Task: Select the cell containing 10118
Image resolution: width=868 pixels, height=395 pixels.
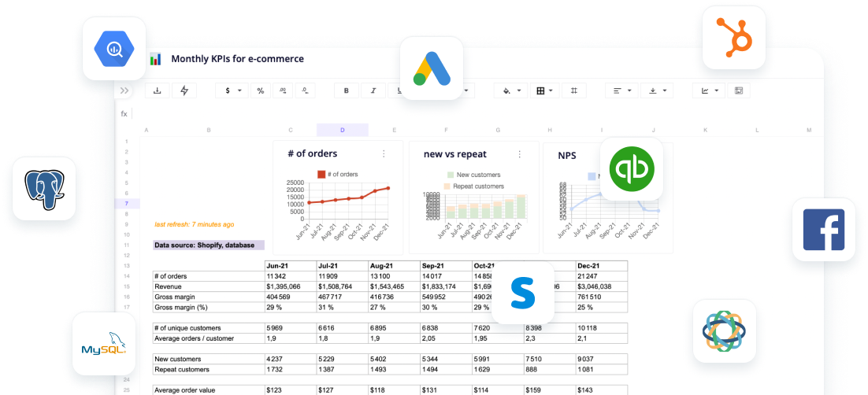Action: tap(602, 328)
